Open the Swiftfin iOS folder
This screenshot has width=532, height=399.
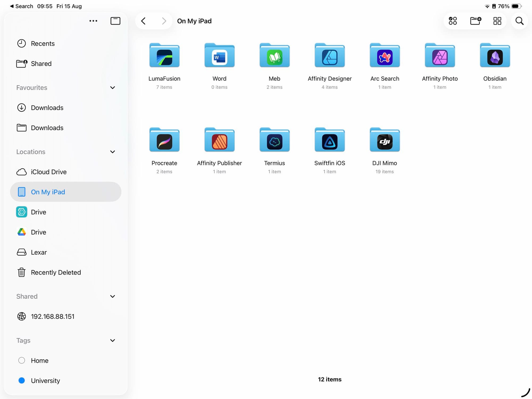(x=330, y=140)
